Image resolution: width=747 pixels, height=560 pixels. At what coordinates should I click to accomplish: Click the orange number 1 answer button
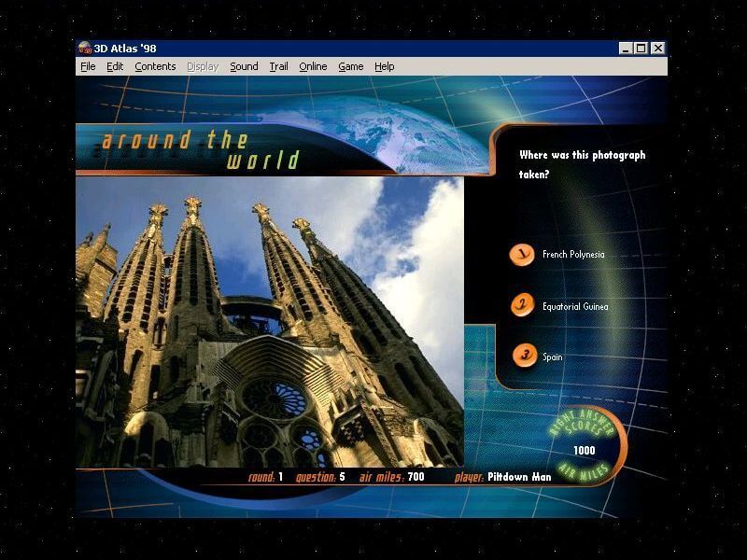(522, 254)
